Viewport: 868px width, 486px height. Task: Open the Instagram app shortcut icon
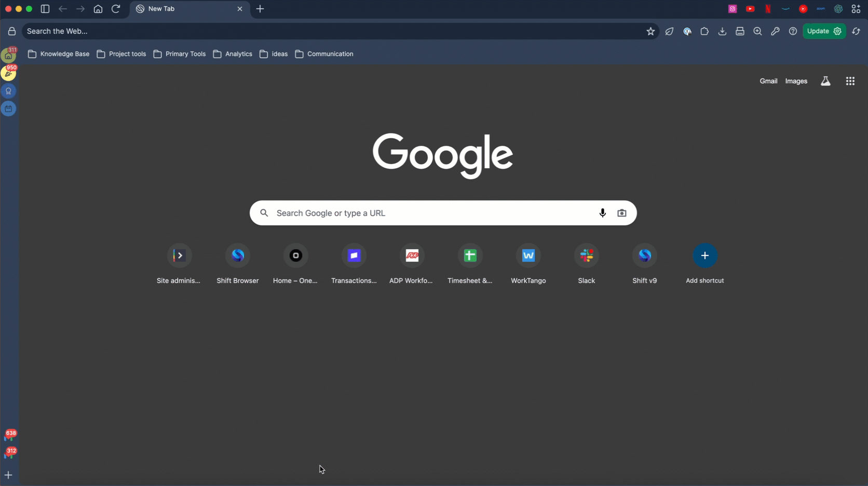(733, 9)
